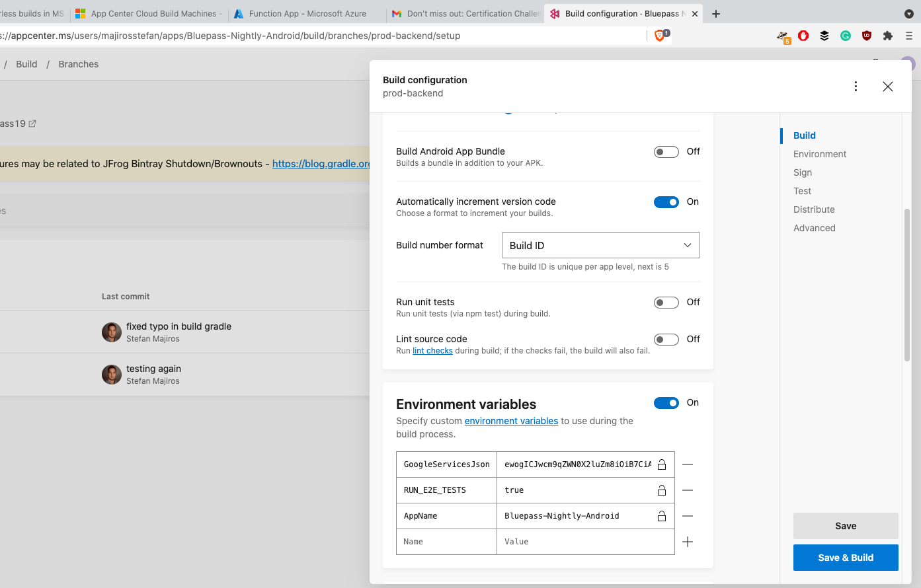Toggle Automatically increment version code switch
The image size is (921, 588).
(x=666, y=202)
